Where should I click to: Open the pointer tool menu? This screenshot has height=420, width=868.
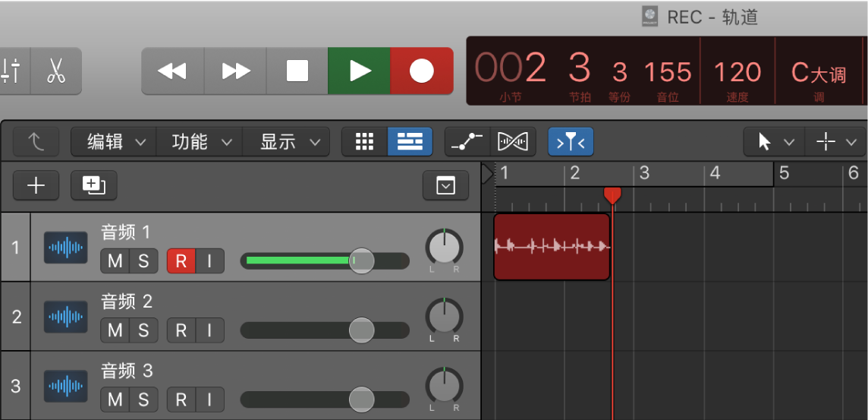(x=774, y=142)
